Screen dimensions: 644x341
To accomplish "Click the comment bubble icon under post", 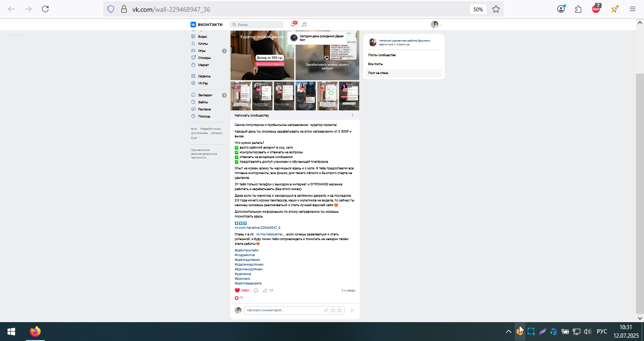I will [x=256, y=291].
